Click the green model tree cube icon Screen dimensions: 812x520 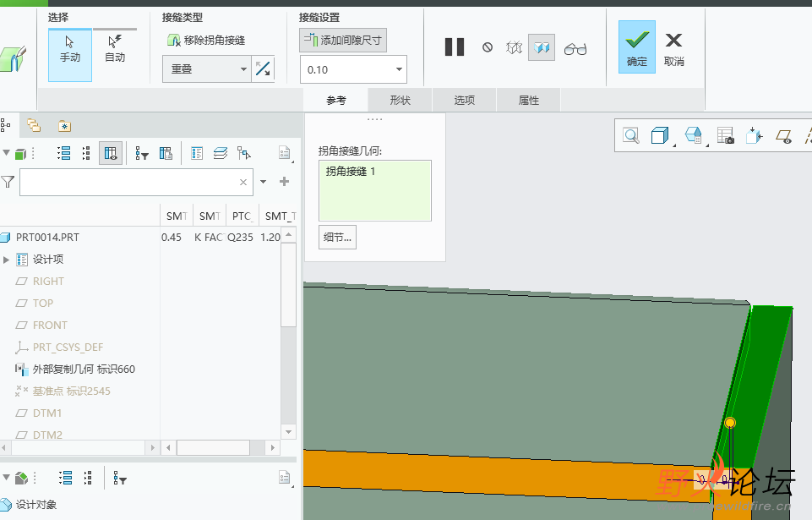pos(20,154)
